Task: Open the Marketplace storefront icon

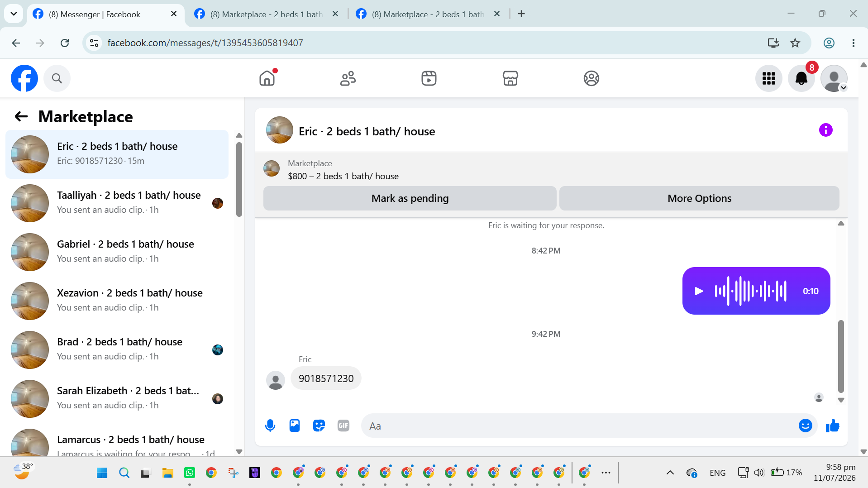Action: (x=510, y=78)
